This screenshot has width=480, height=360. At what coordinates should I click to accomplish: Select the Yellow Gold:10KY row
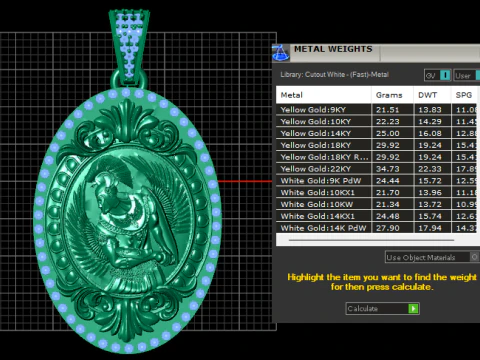[x=377, y=121]
